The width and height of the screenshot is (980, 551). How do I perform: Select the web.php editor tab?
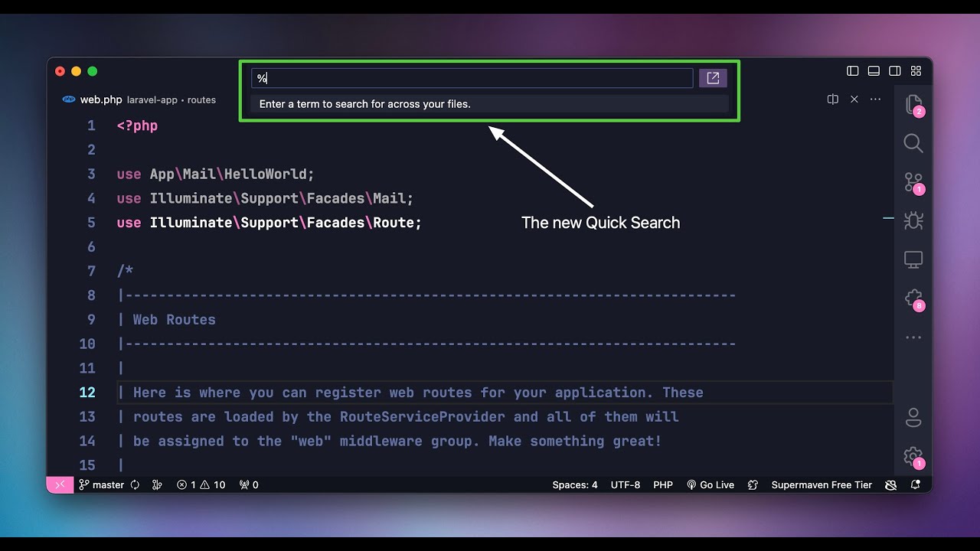click(x=101, y=99)
